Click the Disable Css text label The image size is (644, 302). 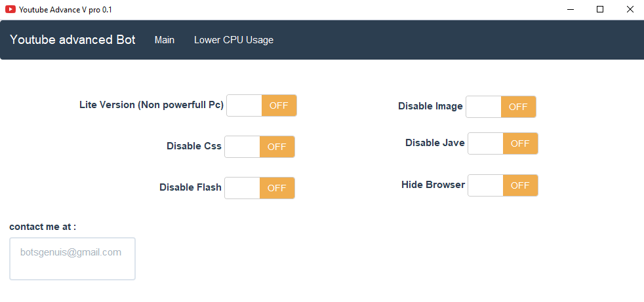click(x=194, y=146)
